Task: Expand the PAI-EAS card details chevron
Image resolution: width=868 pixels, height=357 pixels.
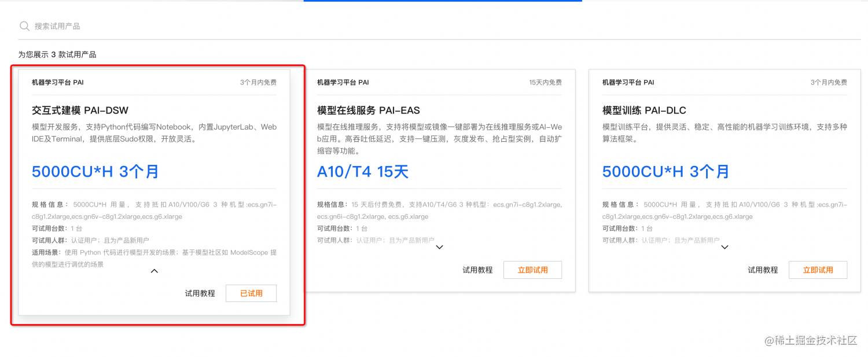Action: pos(439,247)
